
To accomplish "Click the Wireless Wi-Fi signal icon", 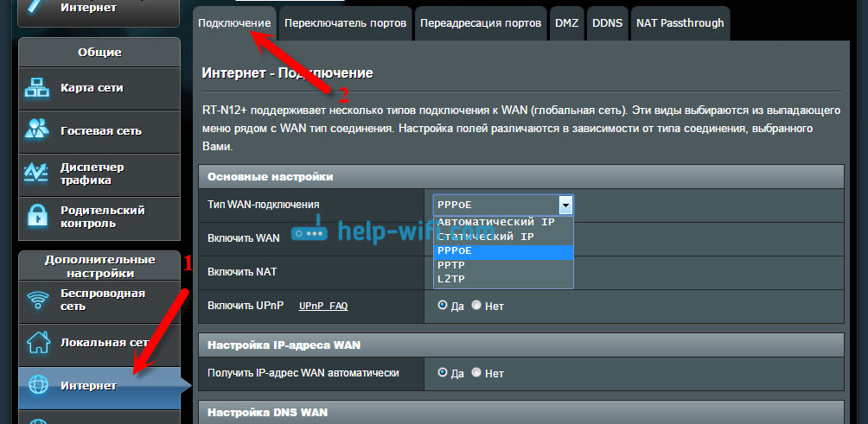I will tap(38, 301).
